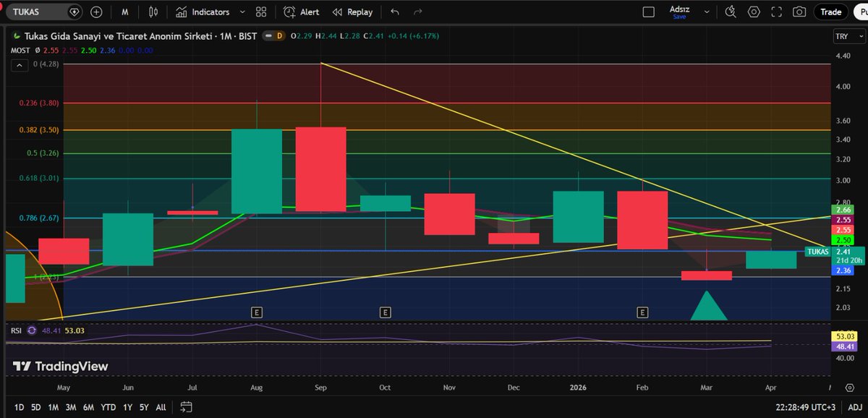This screenshot has width=868, height=418.
Task: Set time range to 5D
Action: 36,406
